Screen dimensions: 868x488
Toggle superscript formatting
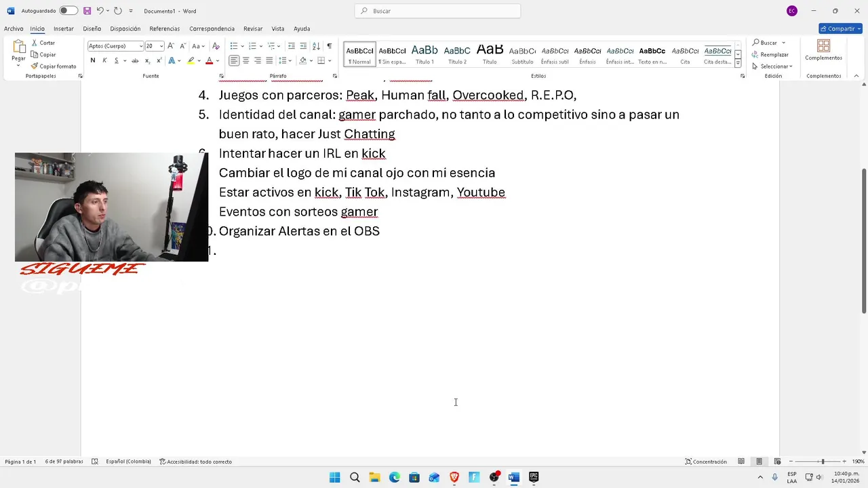coord(159,60)
